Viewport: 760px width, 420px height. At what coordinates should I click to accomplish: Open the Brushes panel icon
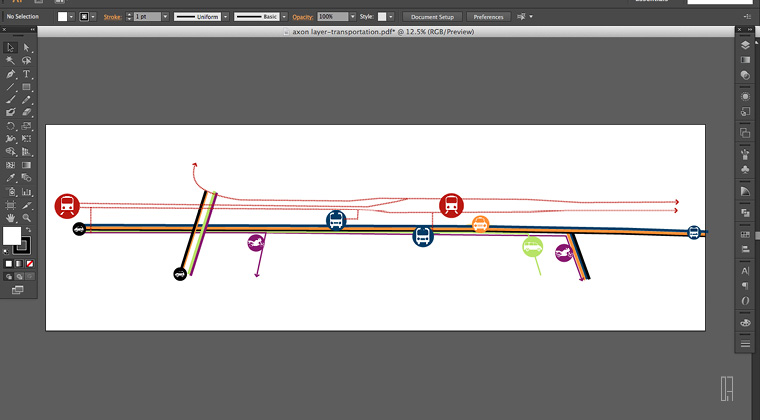[x=745, y=155]
